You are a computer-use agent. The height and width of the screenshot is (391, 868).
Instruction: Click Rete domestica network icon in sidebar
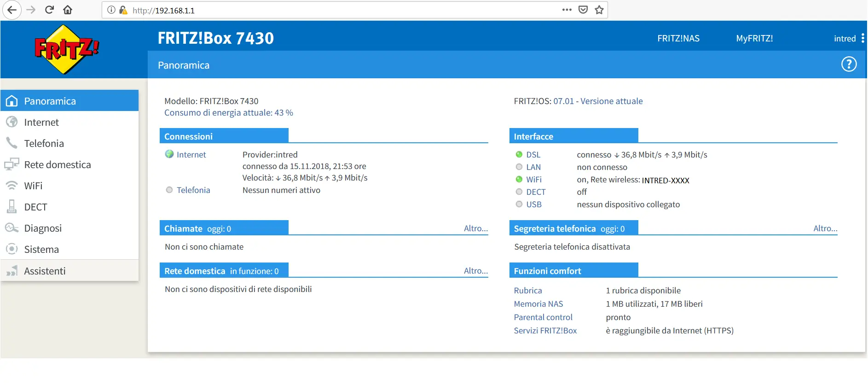point(12,164)
